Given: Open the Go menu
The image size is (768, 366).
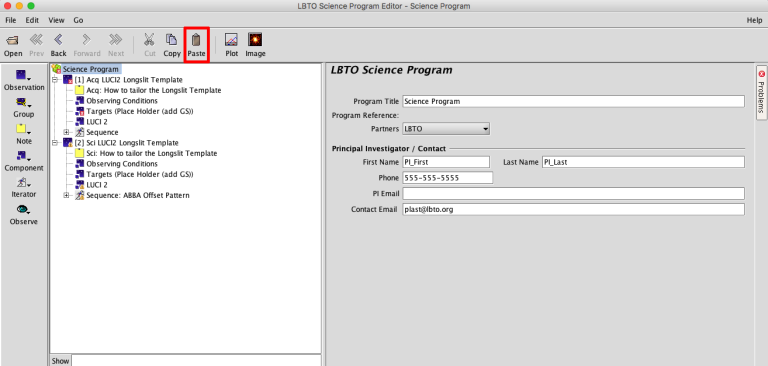Looking at the screenshot, I should click(78, 20).
